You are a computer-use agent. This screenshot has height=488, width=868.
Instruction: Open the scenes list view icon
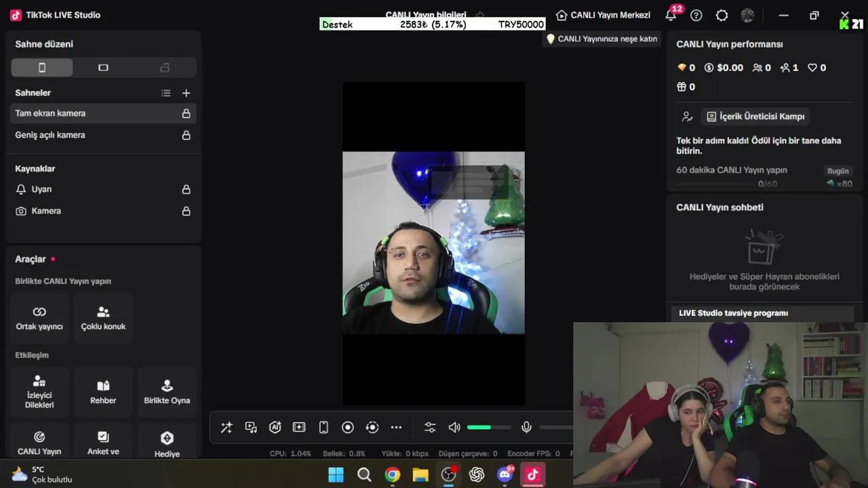166,93
